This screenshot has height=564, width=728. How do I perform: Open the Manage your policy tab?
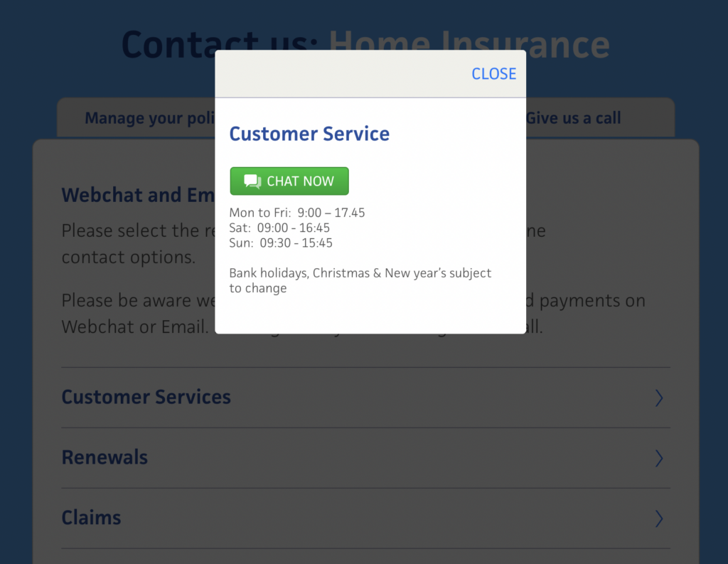[x=146, y=118]
